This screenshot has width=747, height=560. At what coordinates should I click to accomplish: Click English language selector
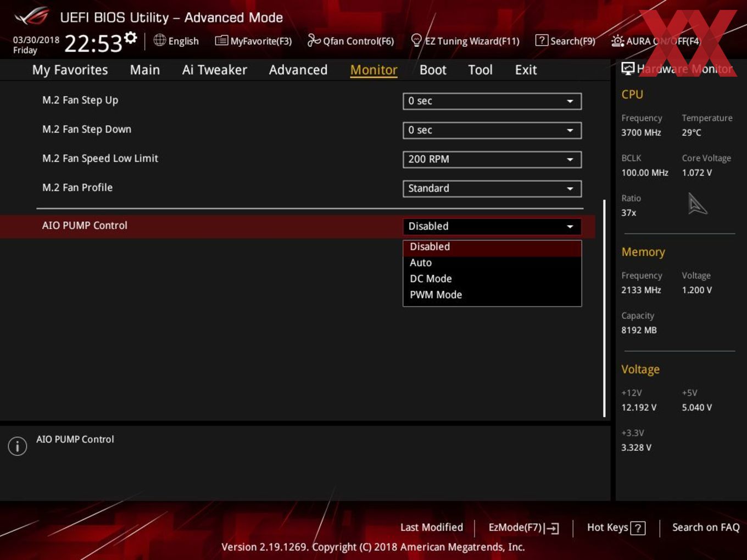176,41
